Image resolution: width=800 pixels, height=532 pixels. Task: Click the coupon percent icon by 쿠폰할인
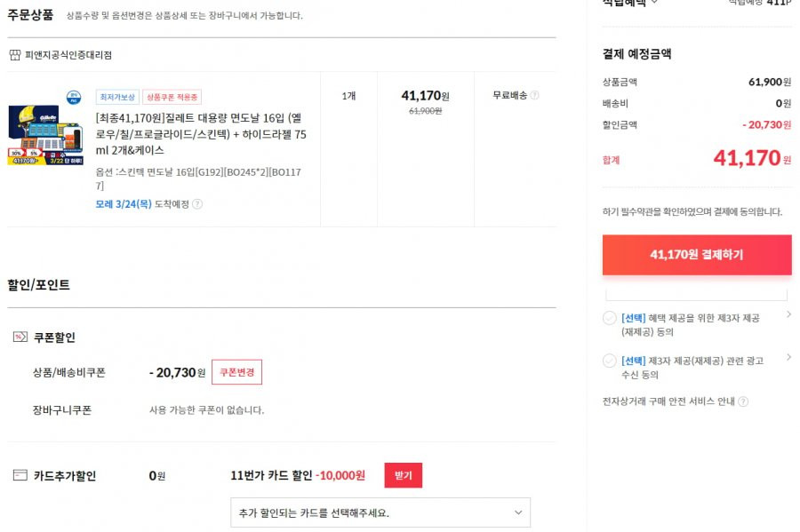(x=20, y=337)
